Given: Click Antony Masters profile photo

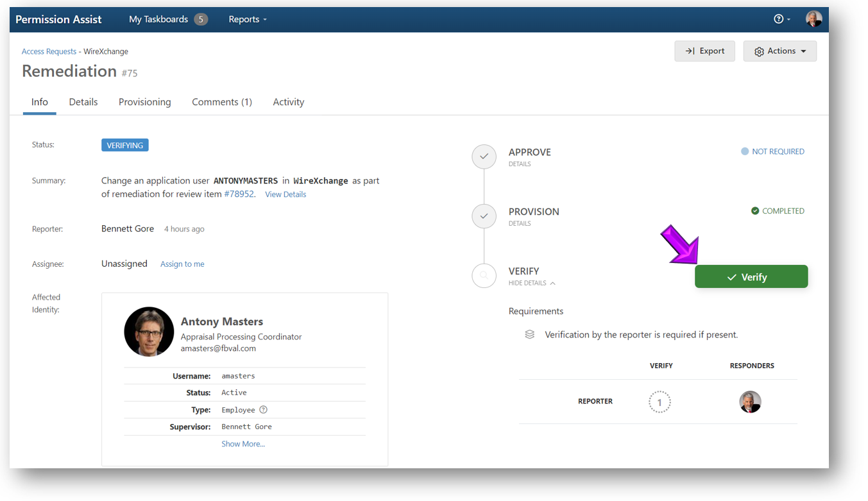Looking at the screenshot, I should [x=149, y=332].
